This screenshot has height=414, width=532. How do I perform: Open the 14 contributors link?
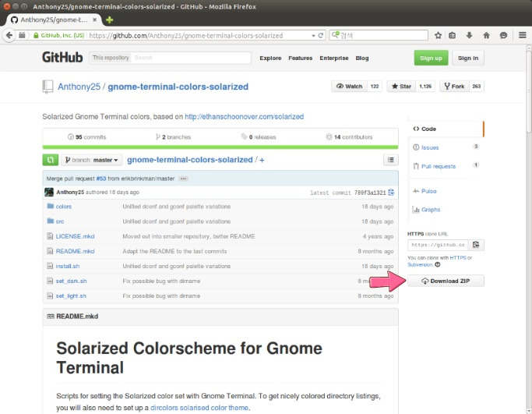pyautogui.click(x=349, y=137)
